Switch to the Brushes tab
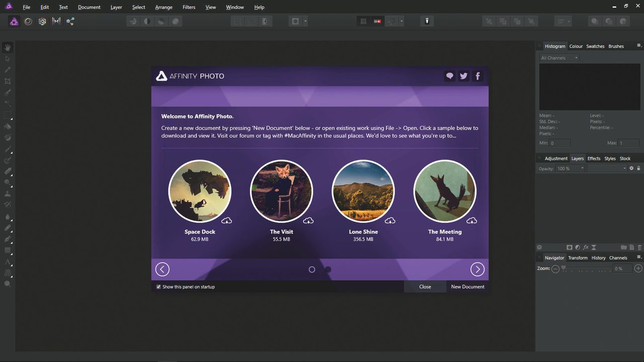 [x=616, y=46]
